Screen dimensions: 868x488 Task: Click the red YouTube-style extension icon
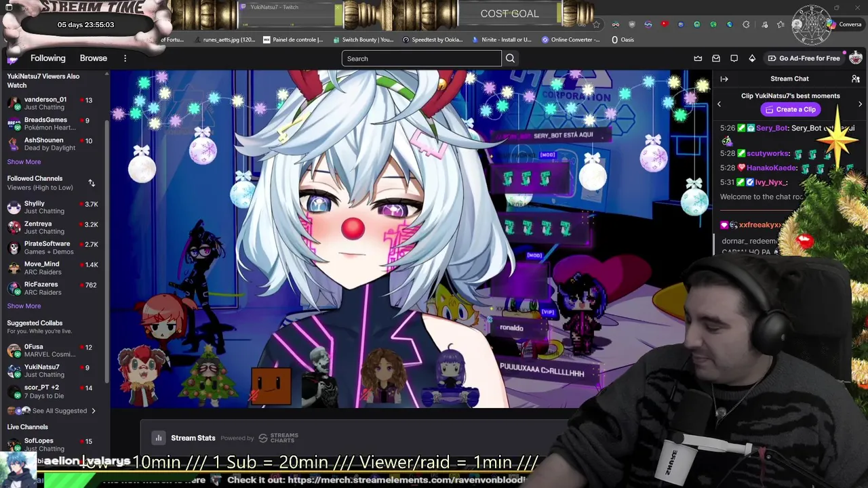click(x=665, y=24)
